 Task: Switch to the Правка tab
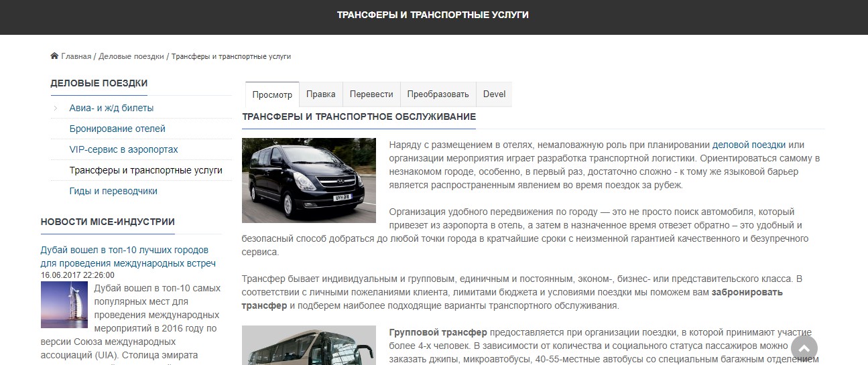[x=321, y=94]
